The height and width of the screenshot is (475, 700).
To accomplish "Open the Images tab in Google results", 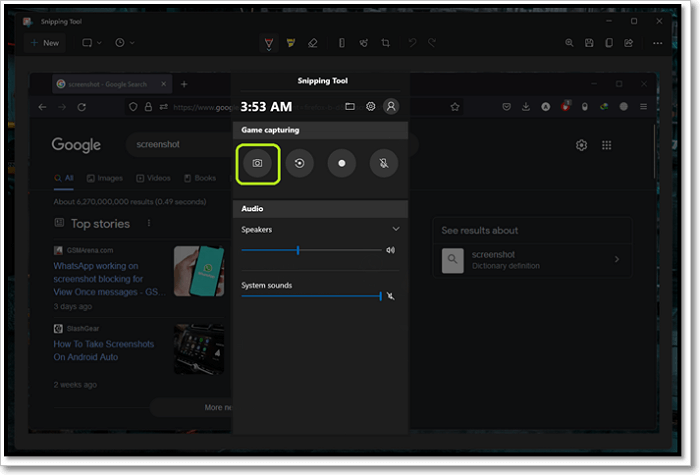I will (x=105, y=178).
